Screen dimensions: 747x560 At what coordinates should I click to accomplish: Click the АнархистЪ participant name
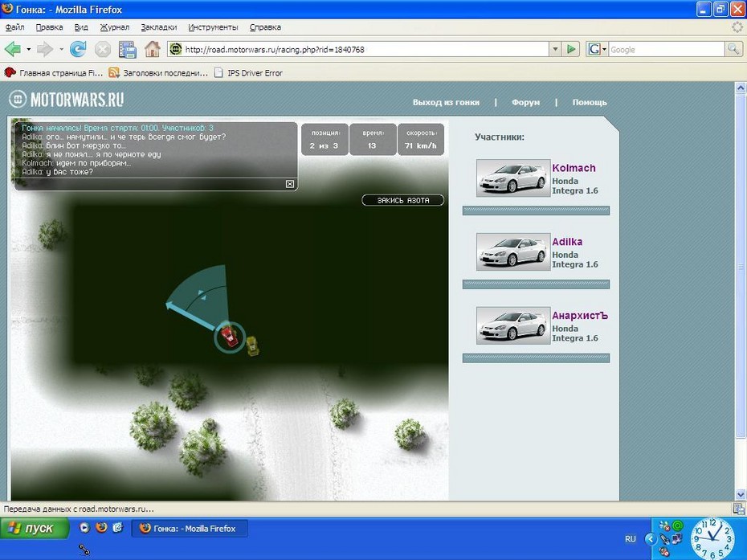(x=580, y=316)
